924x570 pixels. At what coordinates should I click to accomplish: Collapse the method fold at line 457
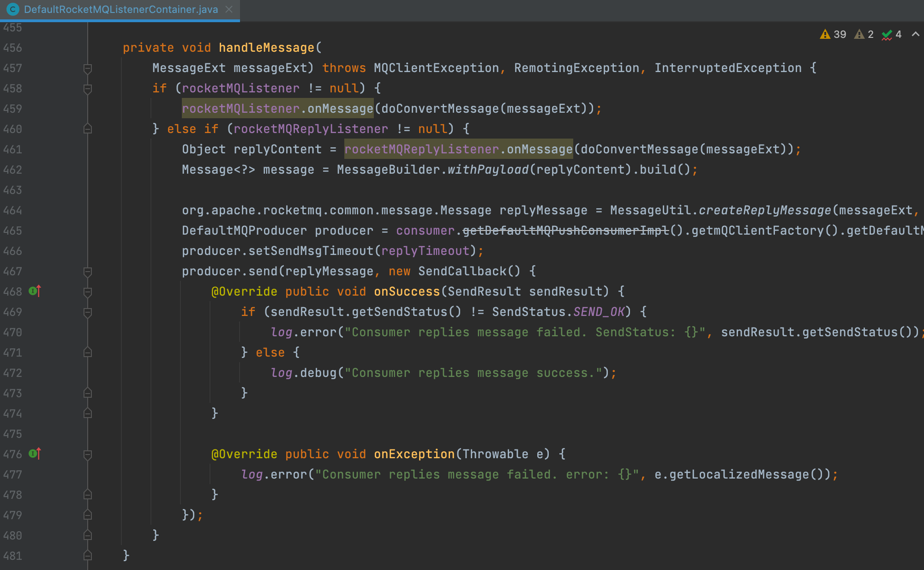coord(88,68)
